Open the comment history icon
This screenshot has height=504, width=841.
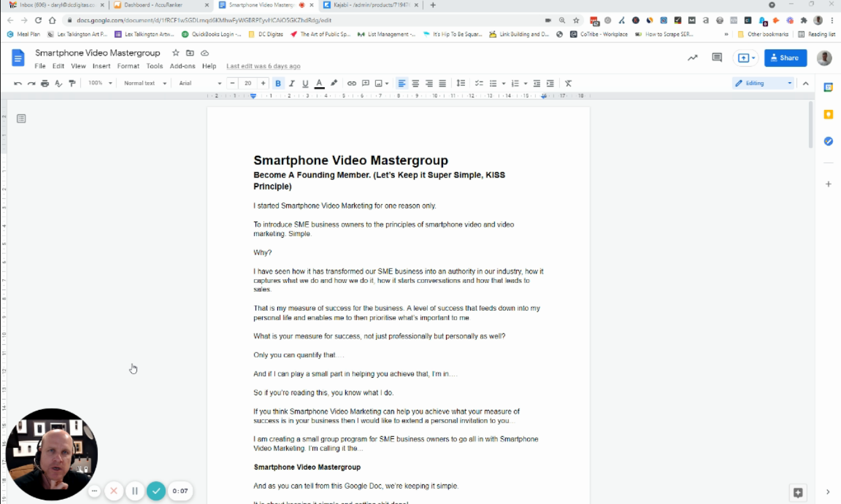click(717, 57)
